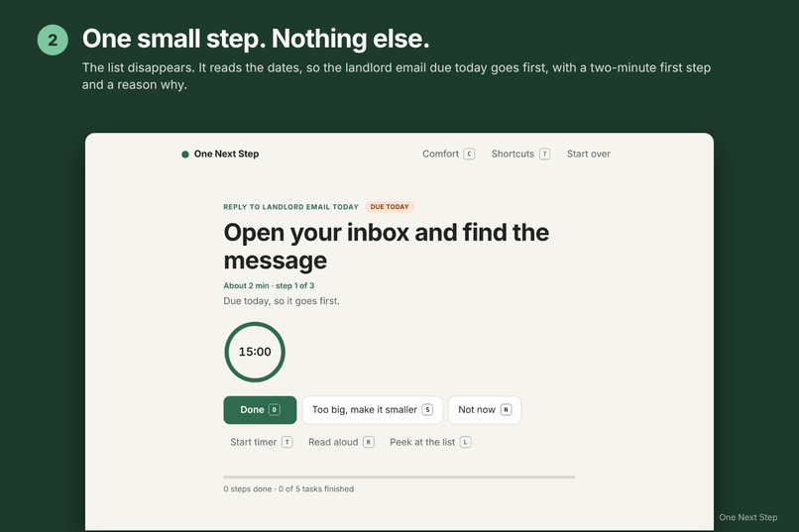Viewport: 799px width, 532px height.
Task: Start the timer with Start timer
Action: pos(261,442)
